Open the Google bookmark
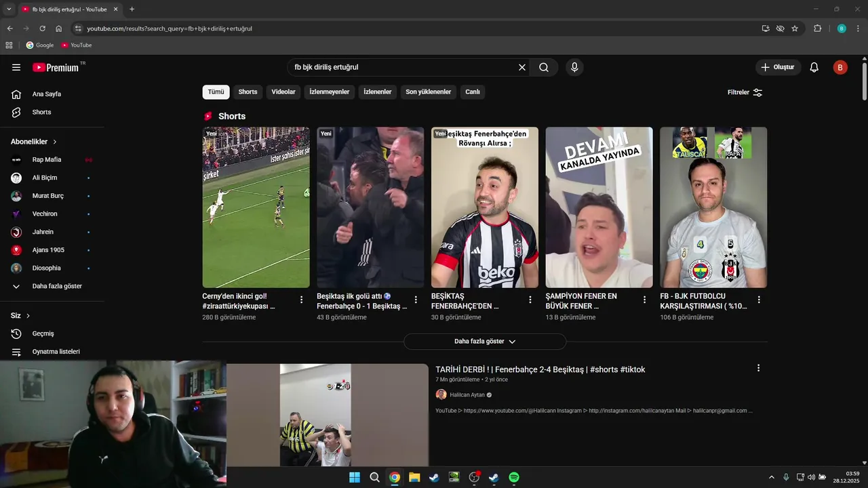This screenshot has width=868, height=488. click(x=40, y=45)
